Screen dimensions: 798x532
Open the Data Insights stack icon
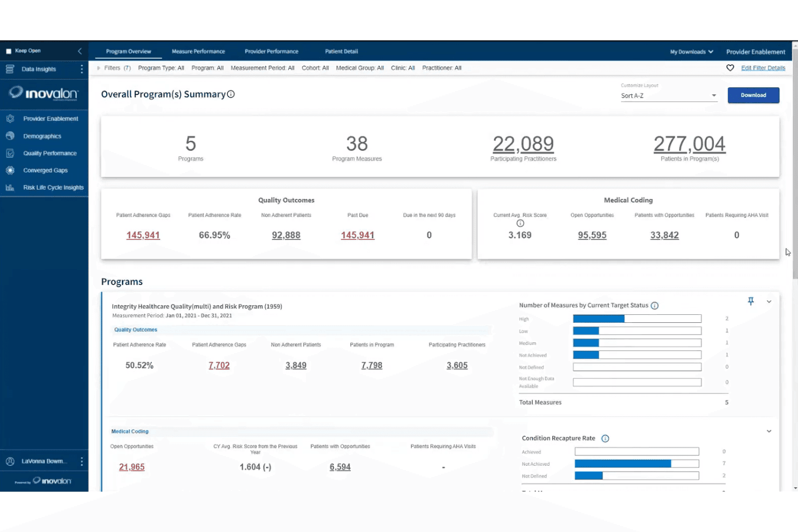[x=10, y=69]
